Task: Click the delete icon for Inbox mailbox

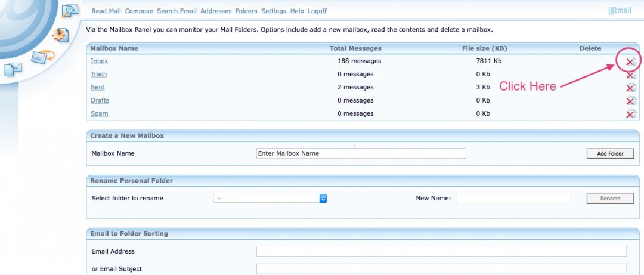Action: (x=631, y=61)
